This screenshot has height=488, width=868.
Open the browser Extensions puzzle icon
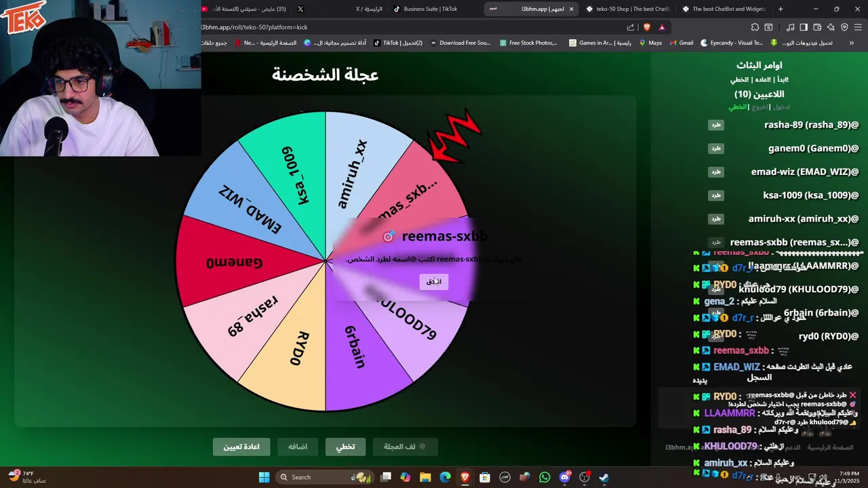755,27
